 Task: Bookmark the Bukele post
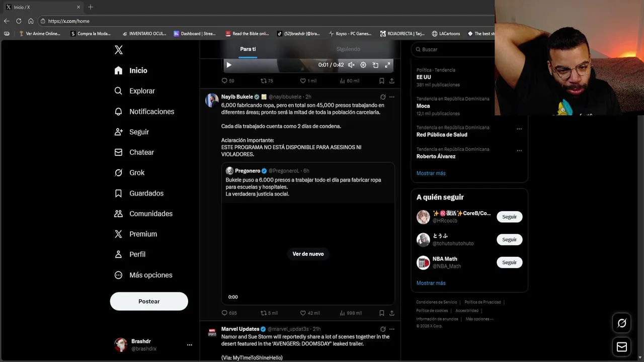tap(382, 313)
